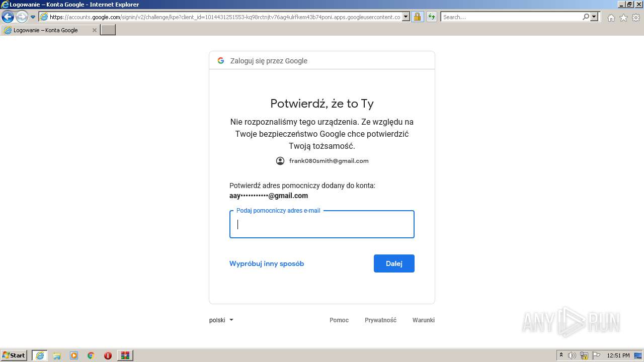
Task: Click the Action Center flag icon
Action: click(x=596, y=355)
